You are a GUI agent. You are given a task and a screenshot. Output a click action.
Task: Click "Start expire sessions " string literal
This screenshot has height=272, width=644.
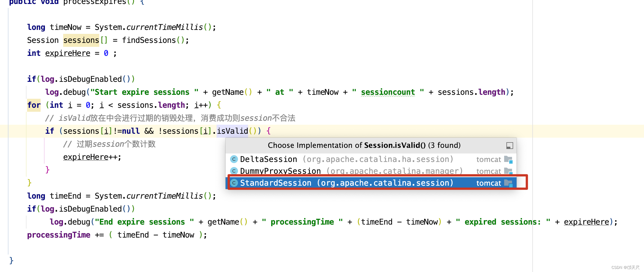point(144,92)
